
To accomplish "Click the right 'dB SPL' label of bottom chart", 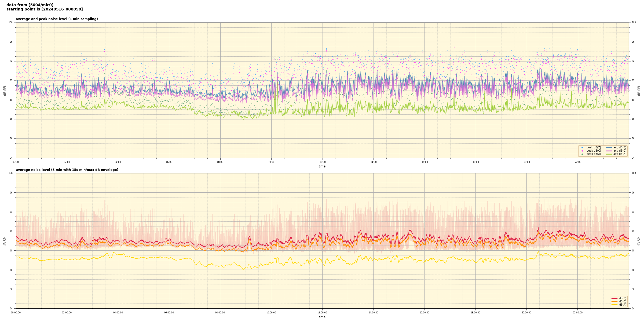I will [639, 241].
